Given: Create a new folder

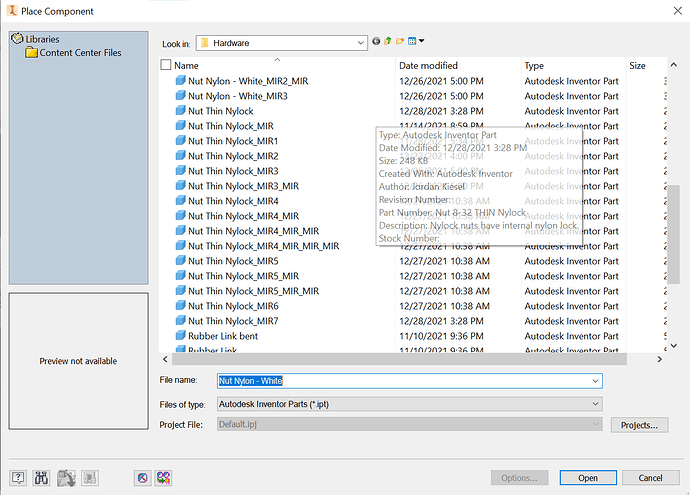Looking at the screenshot, I should click(400, 41).
